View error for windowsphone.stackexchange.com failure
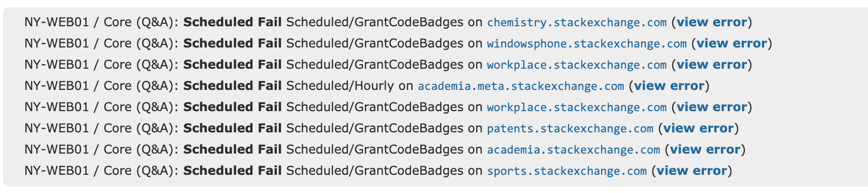 click(x=732, y=43)
